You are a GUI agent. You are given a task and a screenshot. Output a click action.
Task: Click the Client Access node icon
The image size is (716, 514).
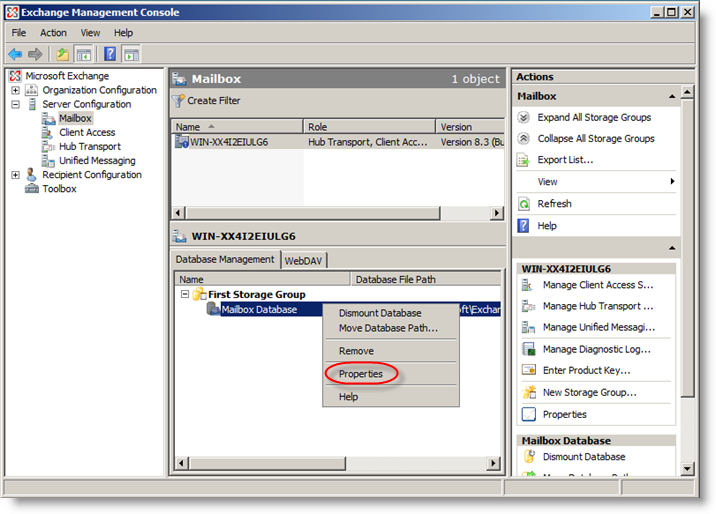coord(47,132)
